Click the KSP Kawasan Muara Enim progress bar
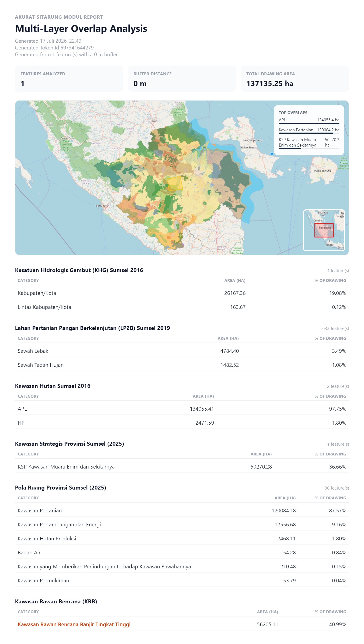The width and height of the screenshot is (364, 644). 309,148
